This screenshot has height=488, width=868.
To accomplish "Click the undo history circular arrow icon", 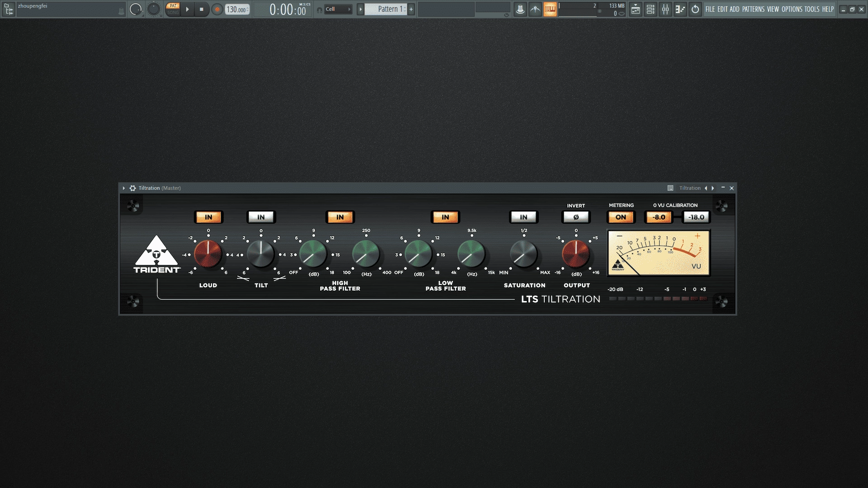I will tap(695, 9).
